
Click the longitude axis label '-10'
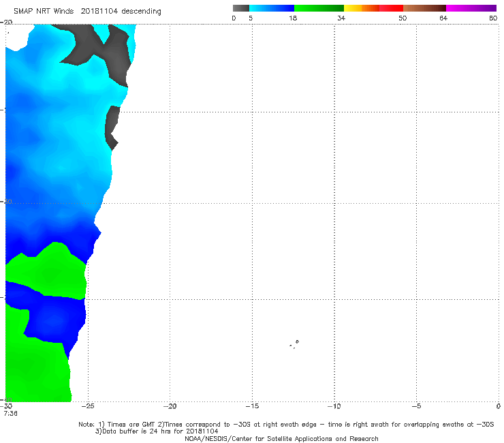pyautogui.click(x=334, y=406)
